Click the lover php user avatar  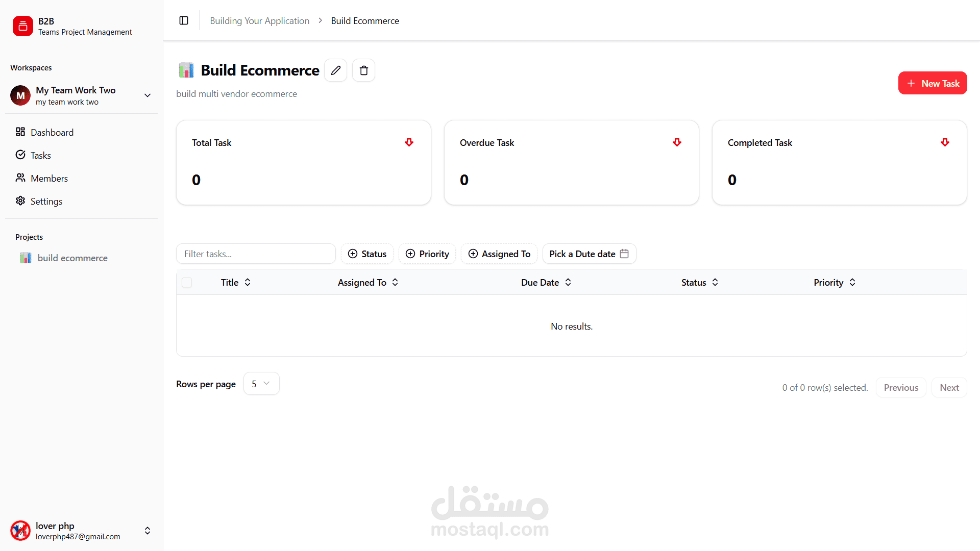pyautogui.click(x=20, y=531)
